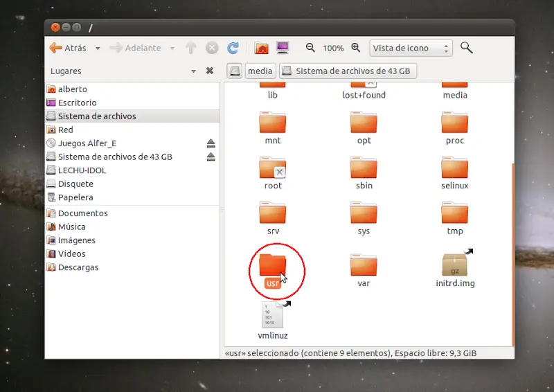Open the Atrás history dropdown arrow
The width and height of the screenshot is (554, 392).
[x=98, y=48]
